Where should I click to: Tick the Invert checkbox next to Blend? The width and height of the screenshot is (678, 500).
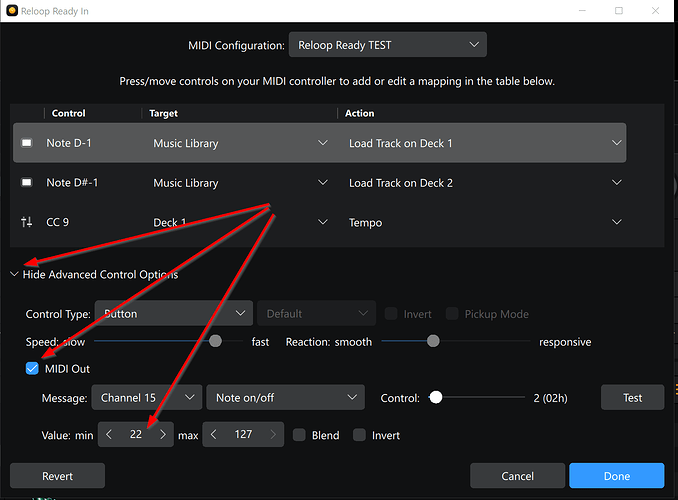pyautogui.click(x=359, y=435)
